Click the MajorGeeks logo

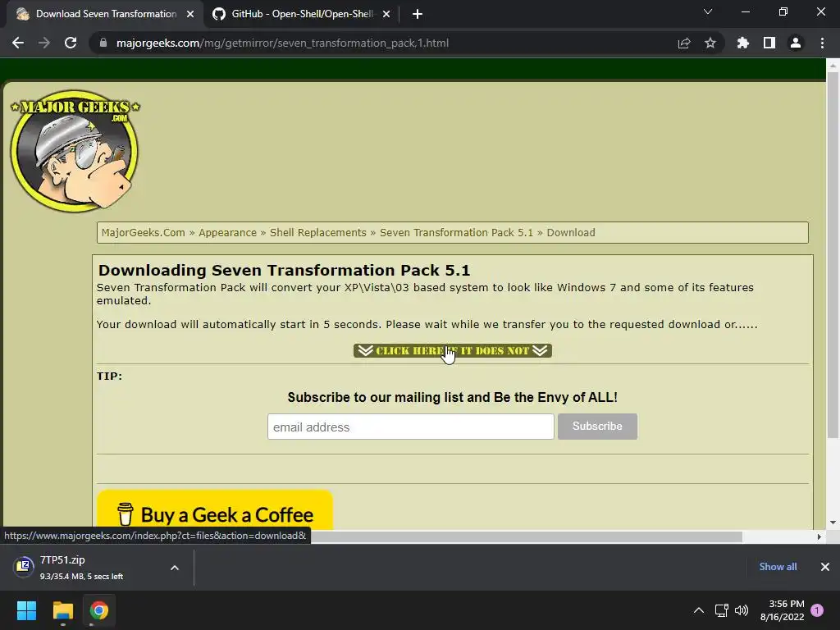point(75,151)
